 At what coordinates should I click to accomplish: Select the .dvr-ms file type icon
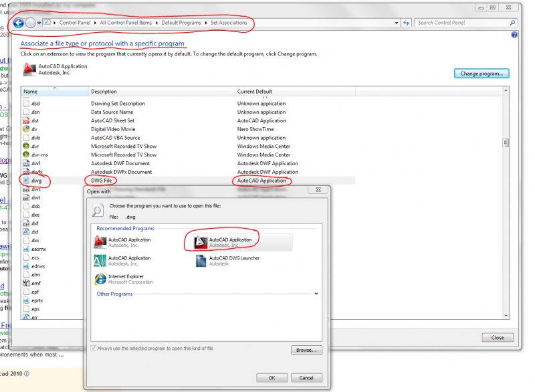click(26, 155)
